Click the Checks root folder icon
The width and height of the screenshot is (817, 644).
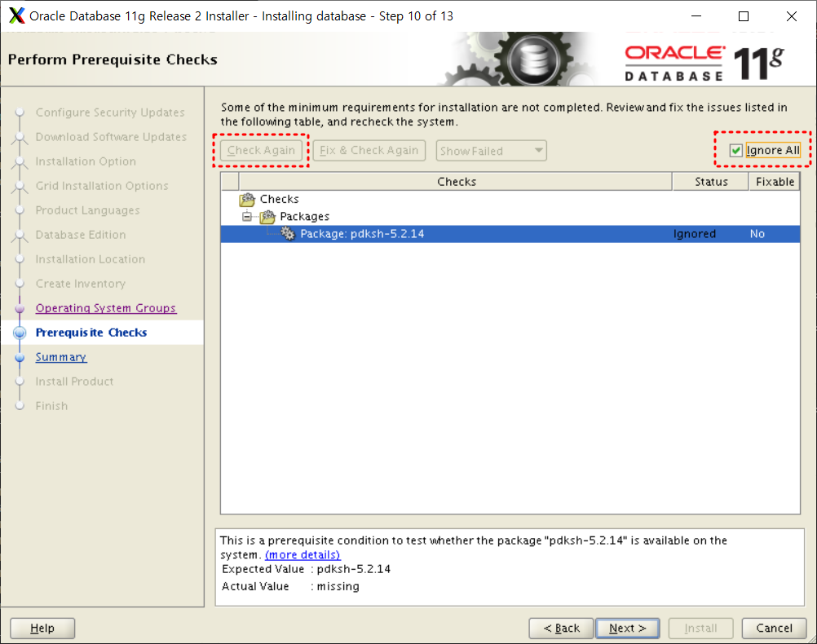[247, 200]
